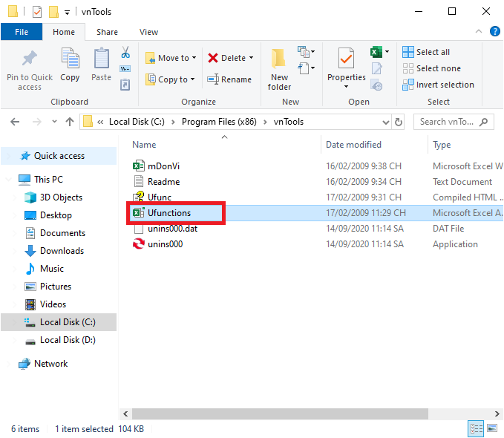Click Invert selection button

[438, 85]
